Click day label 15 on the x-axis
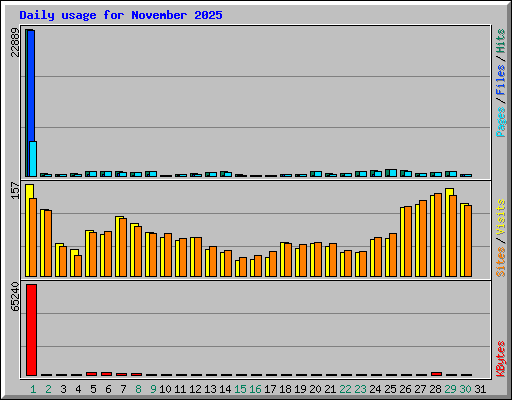512x400 pixels. [x=240, y=389]
